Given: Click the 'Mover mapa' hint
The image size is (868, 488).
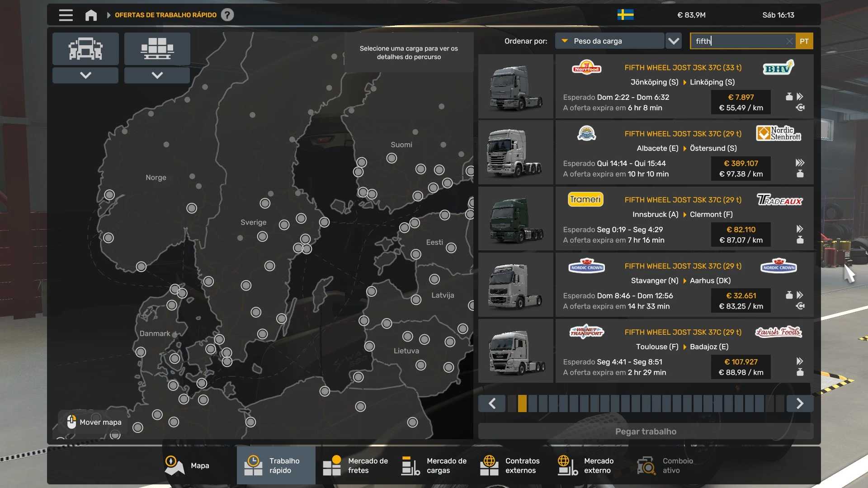Looking at the screenshot, I should [94, 422].
